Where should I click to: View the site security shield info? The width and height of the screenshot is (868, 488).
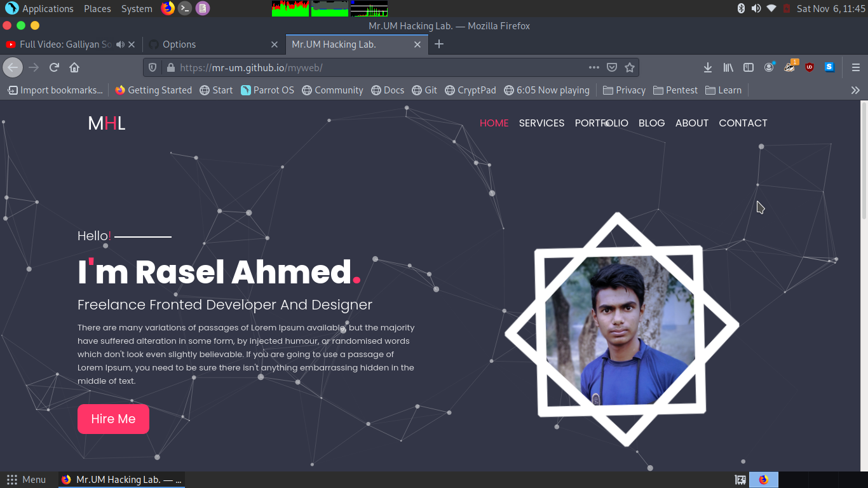point(152,67)
